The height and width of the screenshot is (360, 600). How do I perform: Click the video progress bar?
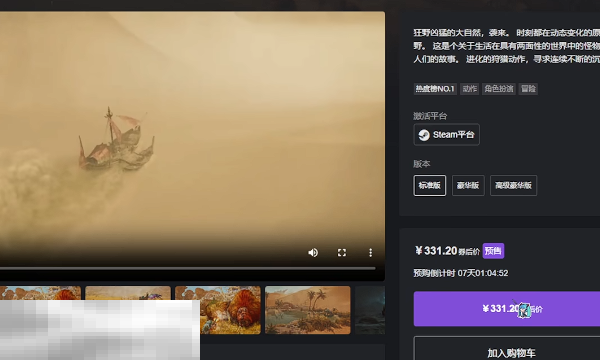pyautogui.click(x=188, y=269)
